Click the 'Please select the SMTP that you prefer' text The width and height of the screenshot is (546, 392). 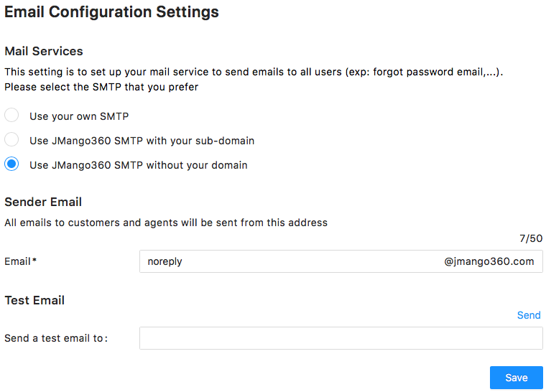(x=101, y=87)
